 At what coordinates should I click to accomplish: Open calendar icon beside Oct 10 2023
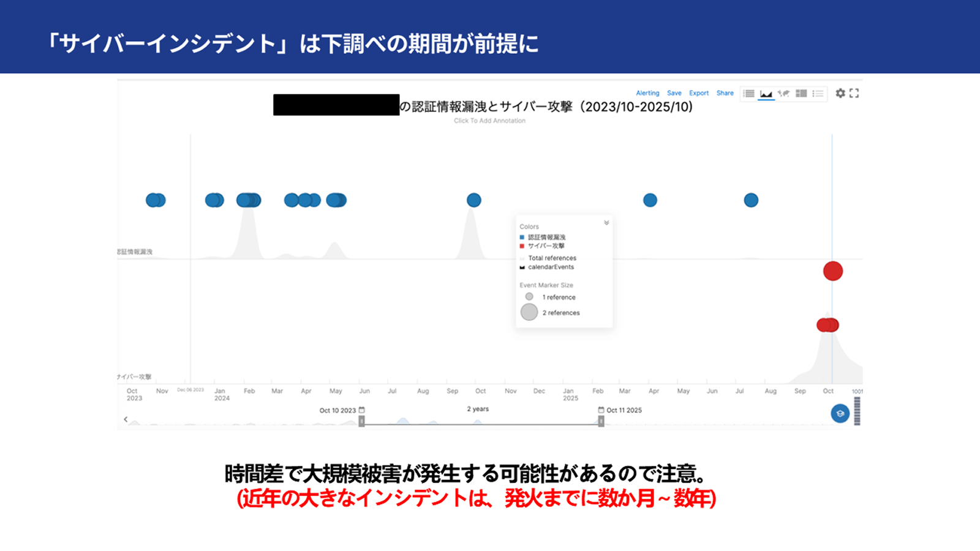click(x=362, y=410)
